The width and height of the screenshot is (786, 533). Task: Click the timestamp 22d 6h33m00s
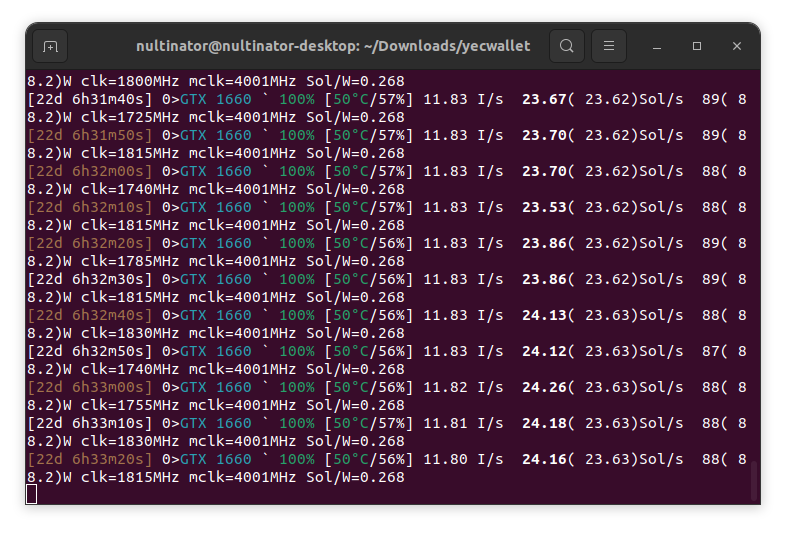tap(90, 388)
